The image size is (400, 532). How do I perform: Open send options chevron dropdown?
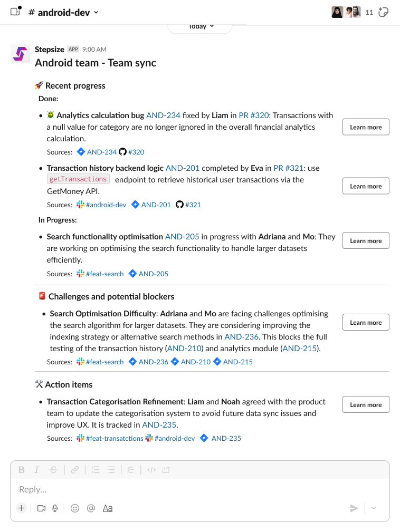coord(374,508)
